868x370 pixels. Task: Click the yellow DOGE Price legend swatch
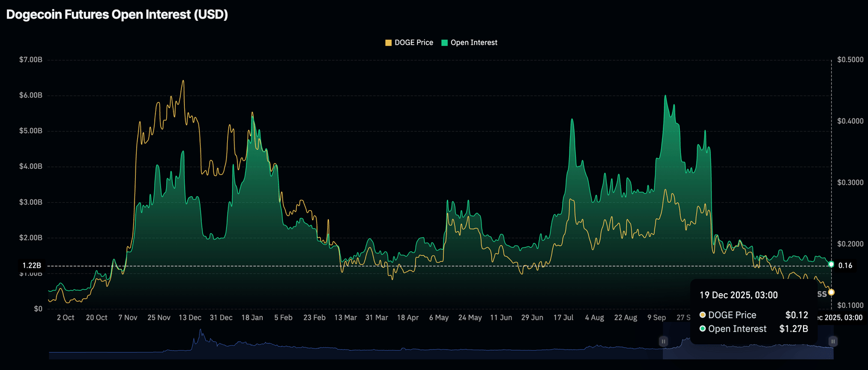coord(388,42)
